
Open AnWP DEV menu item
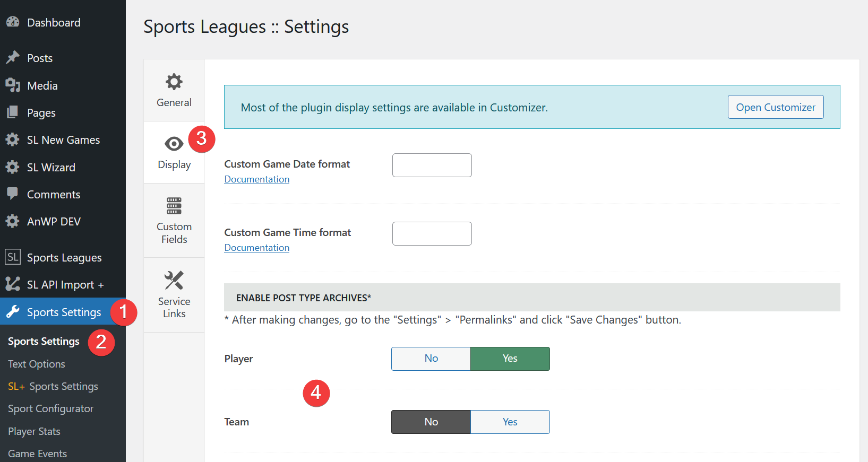63,221
